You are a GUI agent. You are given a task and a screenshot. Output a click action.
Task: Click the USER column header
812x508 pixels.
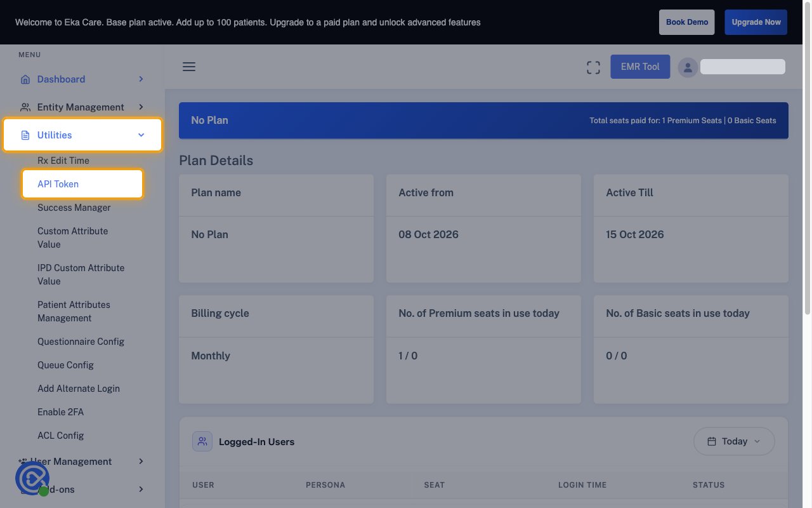[x=203, y=485]
